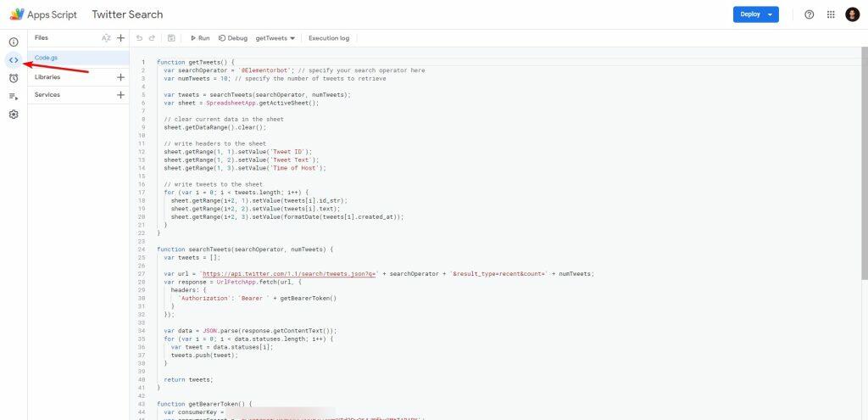Click the 'tweets.push(tweet);' line
Viewport: 868px width, 420px height.
[205, 356]
